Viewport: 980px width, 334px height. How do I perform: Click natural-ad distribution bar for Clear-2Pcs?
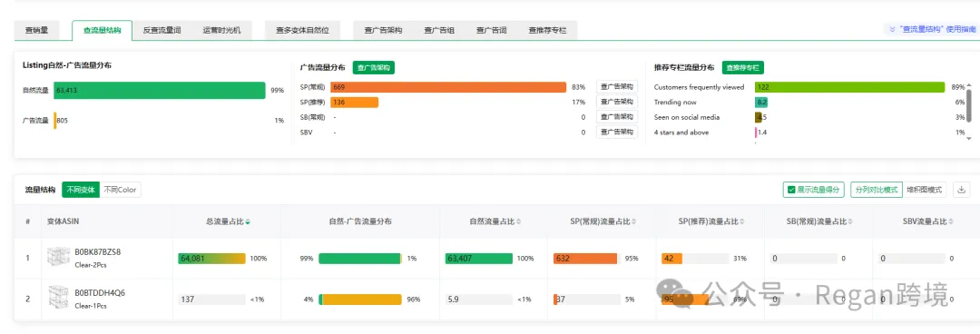pyautogui.click(x=360, y=259)
